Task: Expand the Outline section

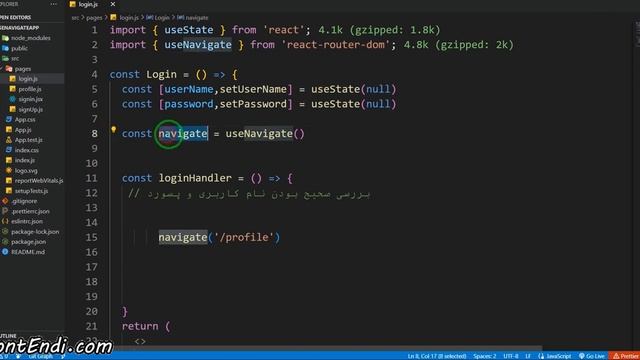Action: pyautogui.click(x=9, y=336)
